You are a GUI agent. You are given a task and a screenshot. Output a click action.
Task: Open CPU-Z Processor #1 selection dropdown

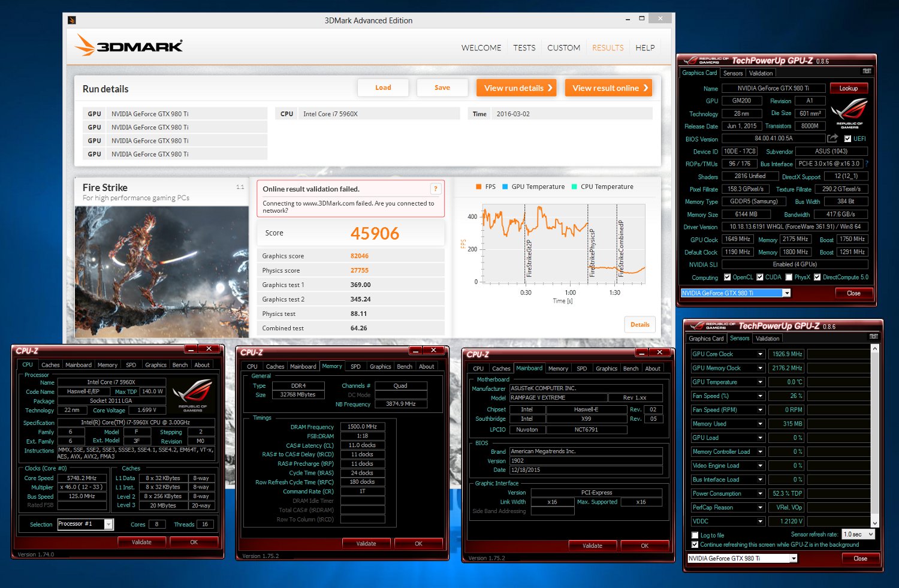click(85, 524)
